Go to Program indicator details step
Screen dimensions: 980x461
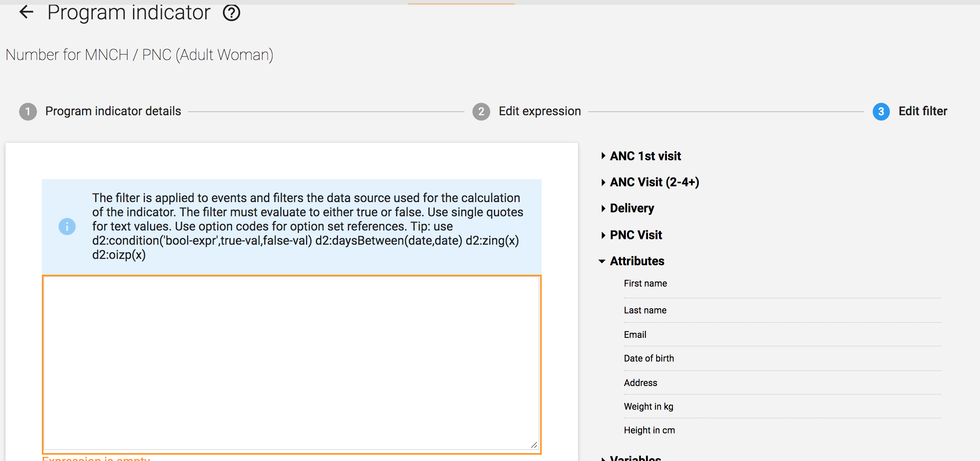(113, 111)
